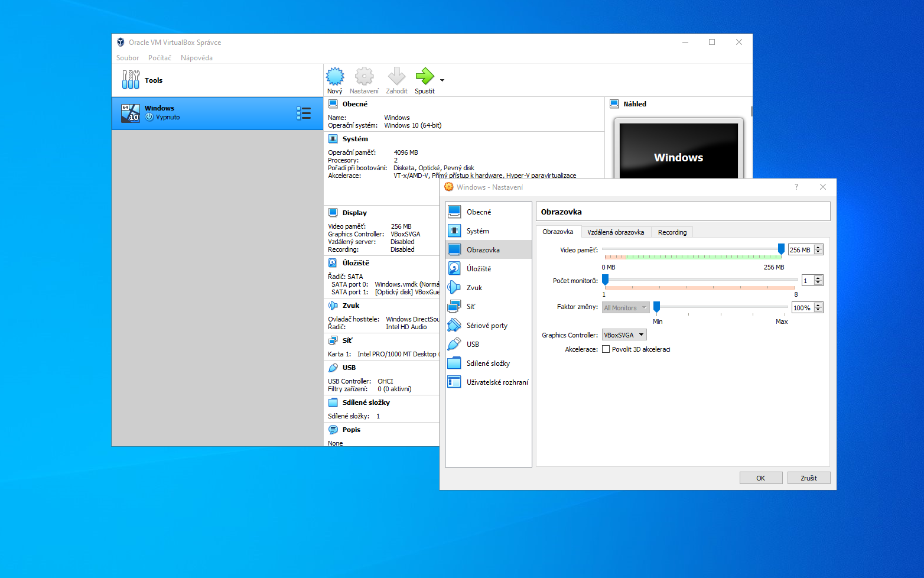The width and height of the screenshot is (924, 578).
Task: Click the Video paměť slider handle
Action: [x=781, y=249]
